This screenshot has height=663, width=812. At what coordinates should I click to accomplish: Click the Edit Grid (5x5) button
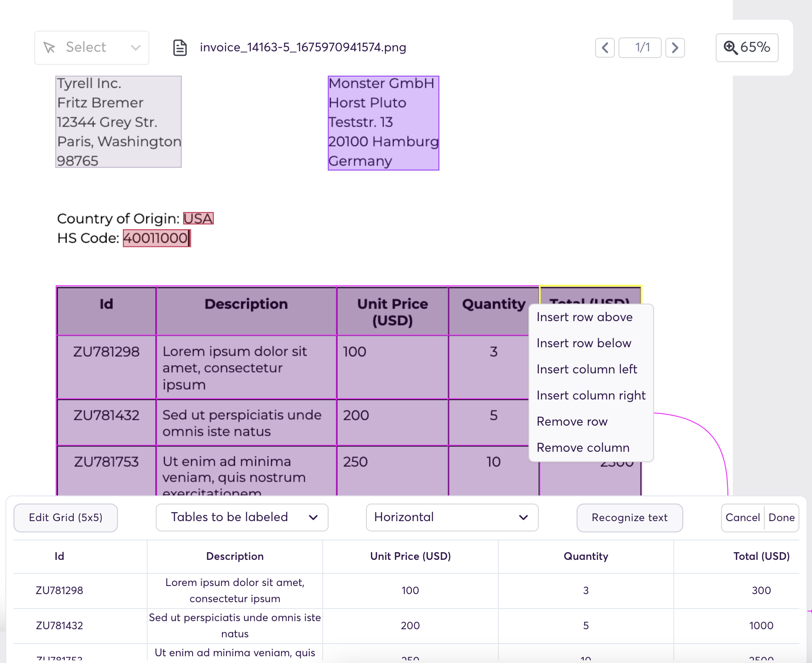pos(66,518)
